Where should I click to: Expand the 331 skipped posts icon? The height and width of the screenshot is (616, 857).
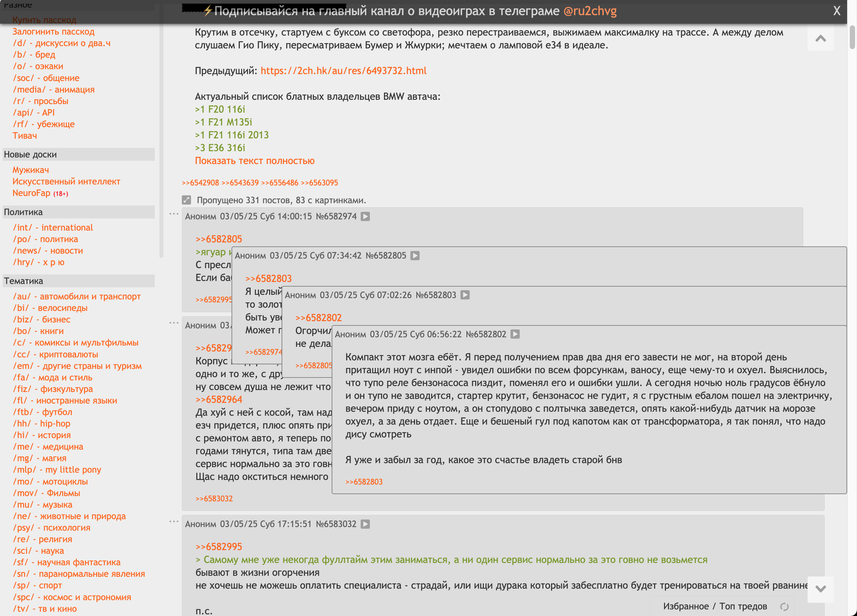(186, 200)
